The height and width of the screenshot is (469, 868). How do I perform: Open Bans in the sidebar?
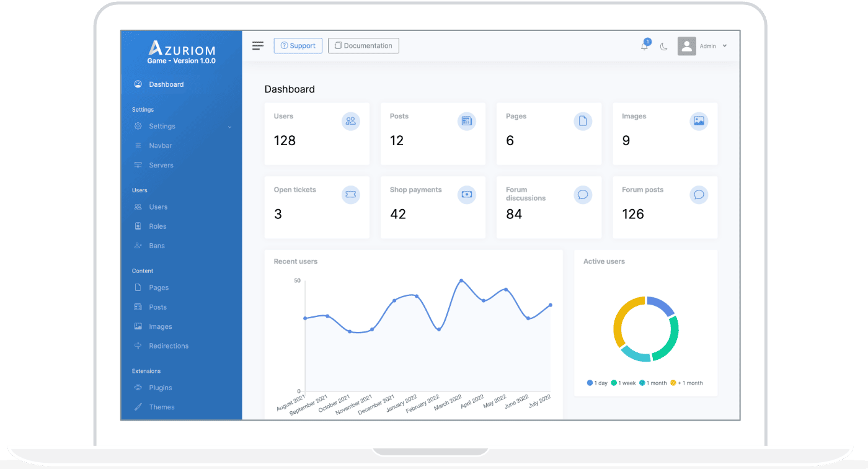157,246
